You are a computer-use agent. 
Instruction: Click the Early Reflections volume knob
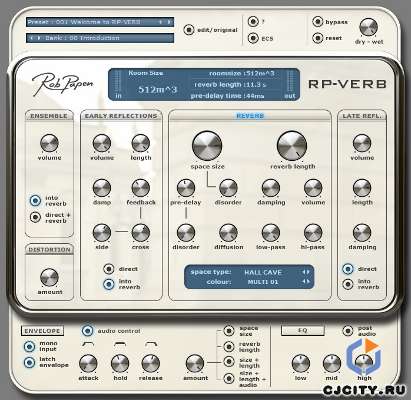(102, 143)
